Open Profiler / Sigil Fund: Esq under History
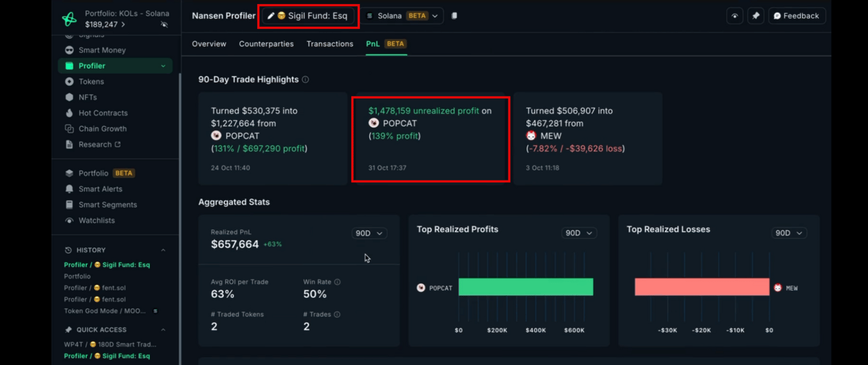Screen dimensions: 868x365 point(107,265)
